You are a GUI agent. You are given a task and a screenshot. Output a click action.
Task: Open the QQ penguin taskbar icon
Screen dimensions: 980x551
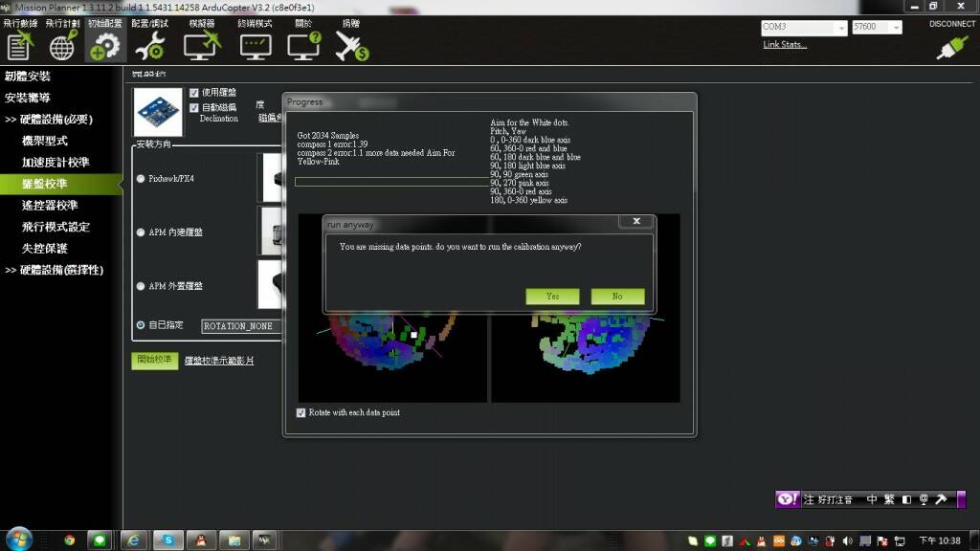point(201,540)
